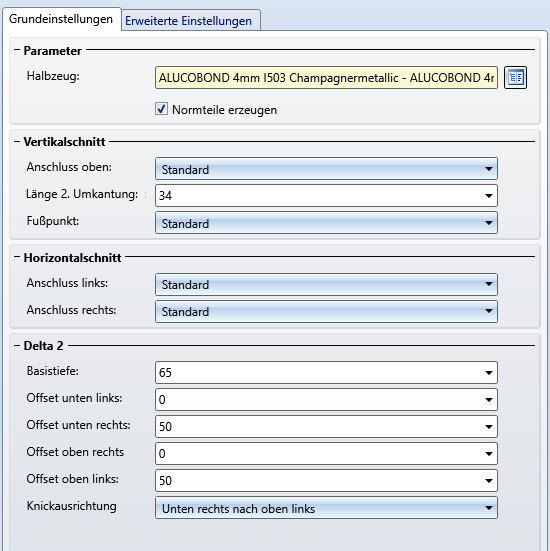Image resolution: width=550 pixels, height=551 pixels.
Task: Open the Anschluss links dropdown
Action: coord(326,284)
